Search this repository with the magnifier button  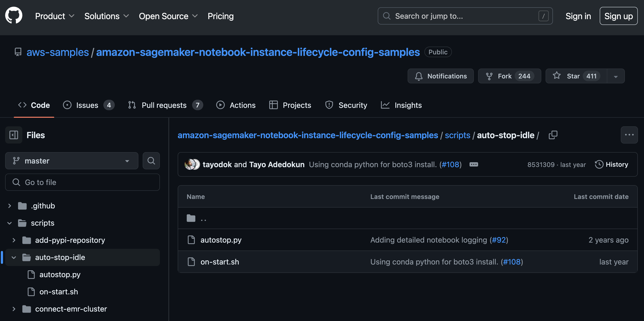(x=151, y=161)
